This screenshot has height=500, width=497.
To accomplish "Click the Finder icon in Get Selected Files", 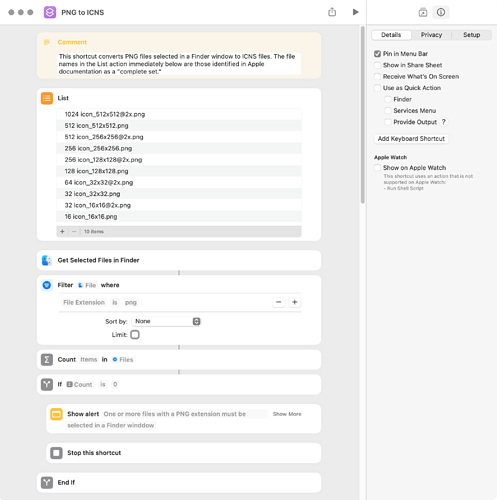I will tap(47, 260).
